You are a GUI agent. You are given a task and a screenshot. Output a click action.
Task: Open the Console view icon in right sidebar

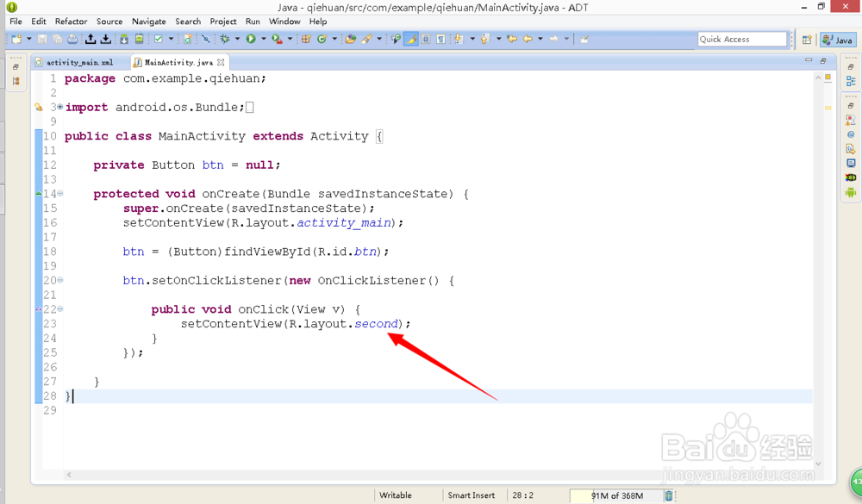[851, 163]
